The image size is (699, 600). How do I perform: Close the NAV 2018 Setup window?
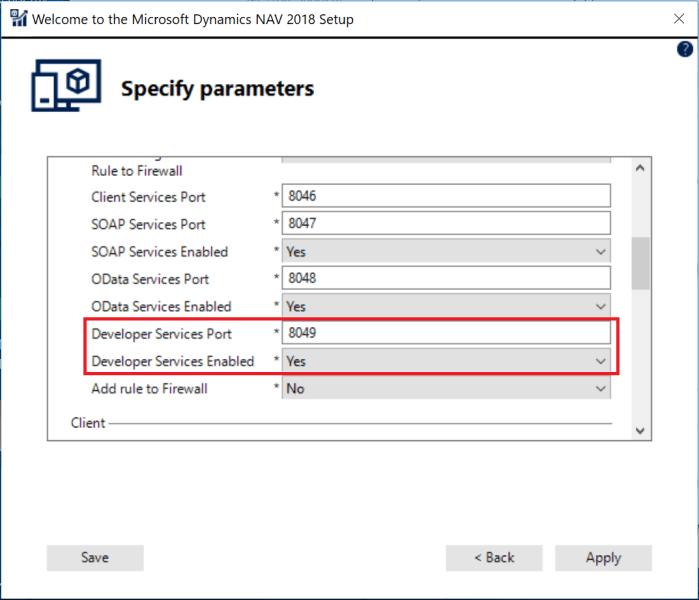[x=679, y=19]
